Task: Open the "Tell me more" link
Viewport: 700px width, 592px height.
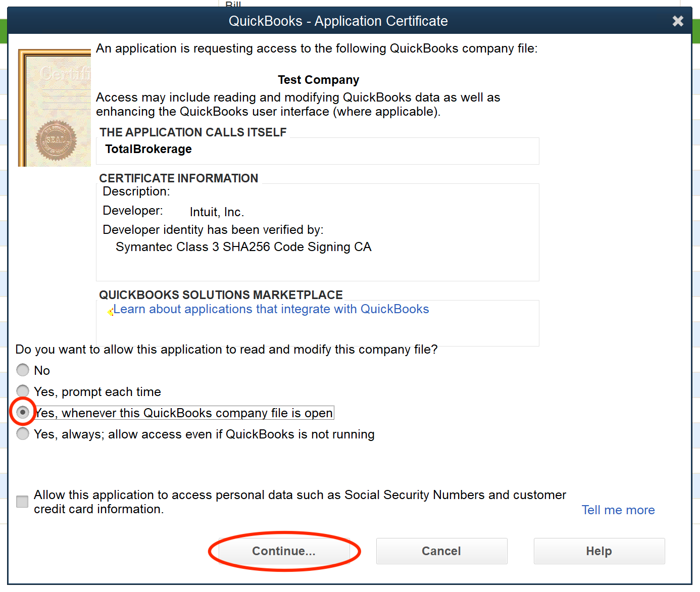Action: click(618, 510)
